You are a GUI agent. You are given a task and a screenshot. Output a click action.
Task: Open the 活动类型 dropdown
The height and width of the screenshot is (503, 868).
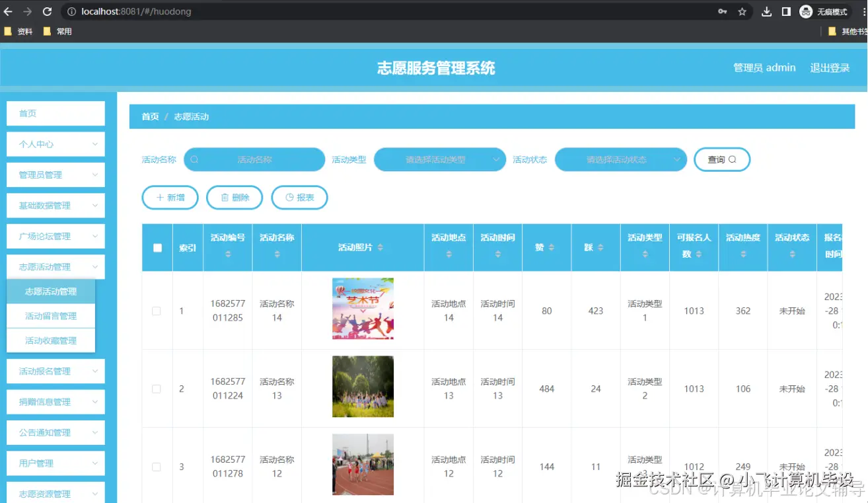(440, 159)
